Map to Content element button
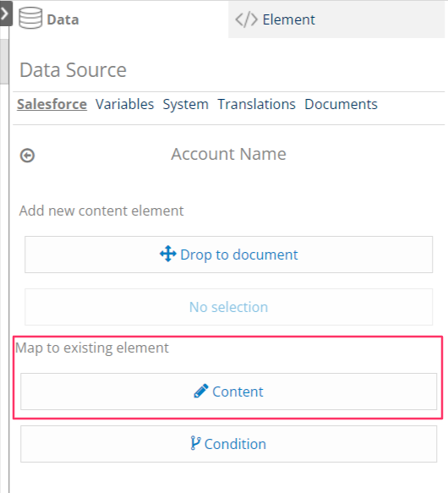Screen dimensions: 448x493 click(x=228, y=392)
